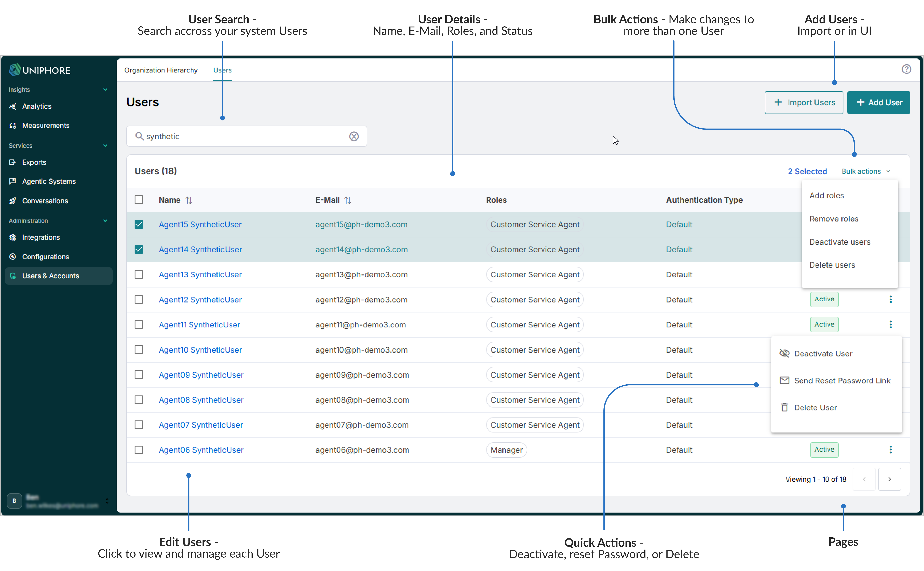Collapse the Services sidebar section
The height and width of the screenshot is (571, 924).
[x=105, y=146]
